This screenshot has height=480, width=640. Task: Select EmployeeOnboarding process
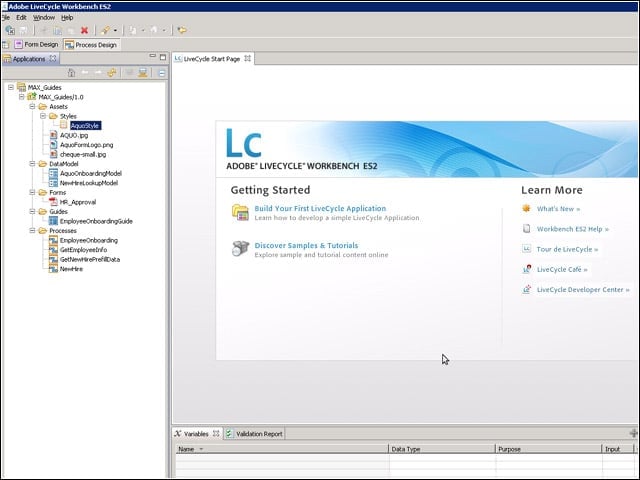(89, 240)
